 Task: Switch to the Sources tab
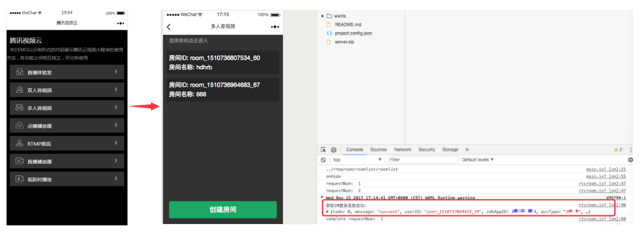(x=378, y=150)
